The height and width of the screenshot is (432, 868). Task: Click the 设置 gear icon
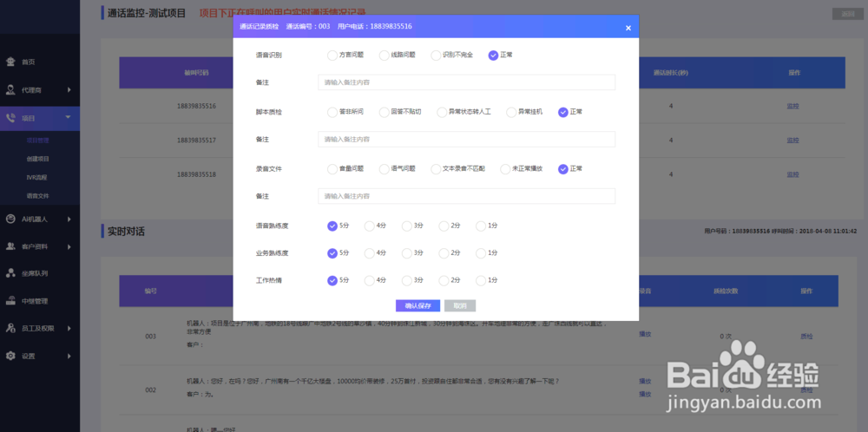(10, 356)
